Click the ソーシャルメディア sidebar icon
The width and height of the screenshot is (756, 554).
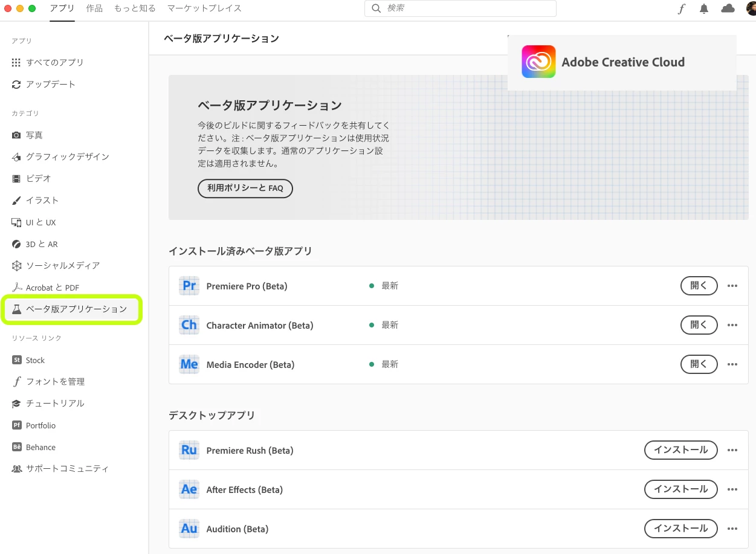pos(16,266)
